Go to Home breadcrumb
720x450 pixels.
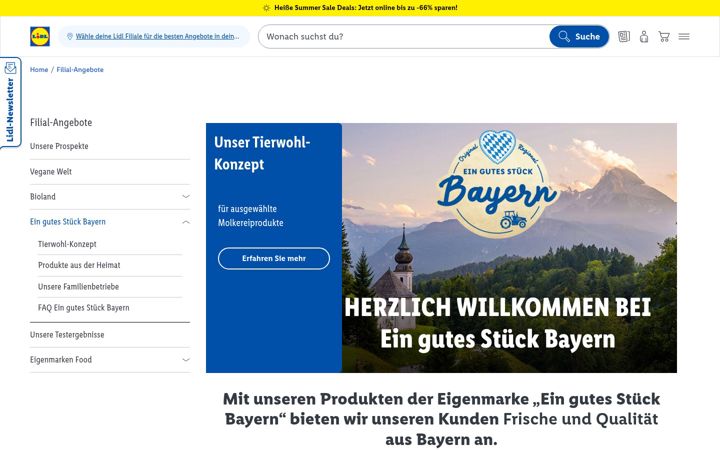click(x=39, y=69)
